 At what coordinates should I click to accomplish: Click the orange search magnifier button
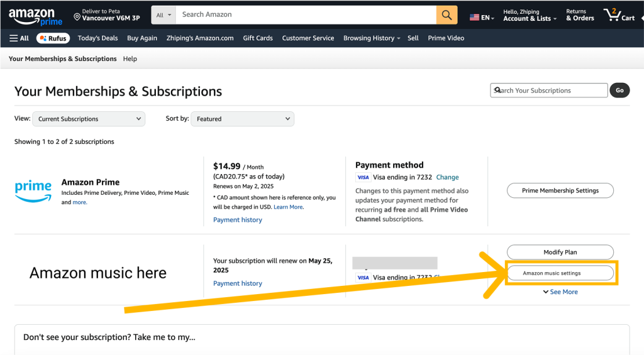pyautogui.click(x=447, y=15)
